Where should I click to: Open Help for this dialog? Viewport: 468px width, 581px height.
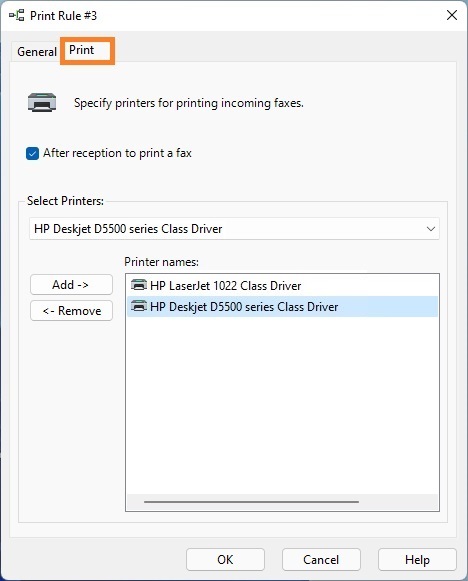tap(417, 560)
